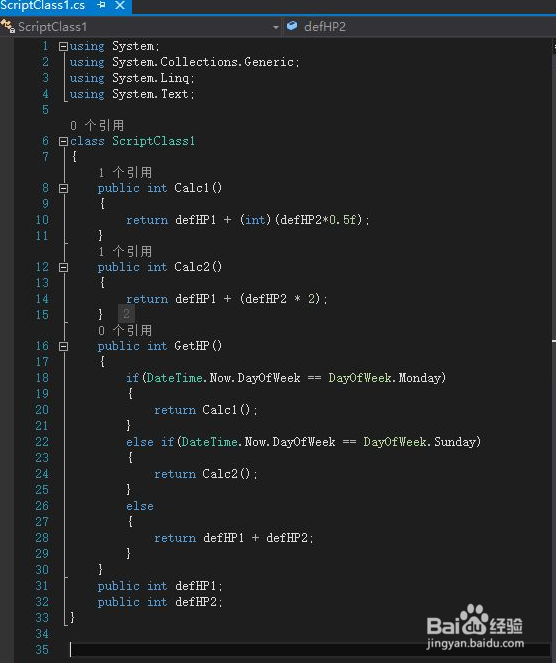The height and width of the screenshot is (663, 556).
Task: Click 'return Calc2();' on line 24
Action: 206,474
